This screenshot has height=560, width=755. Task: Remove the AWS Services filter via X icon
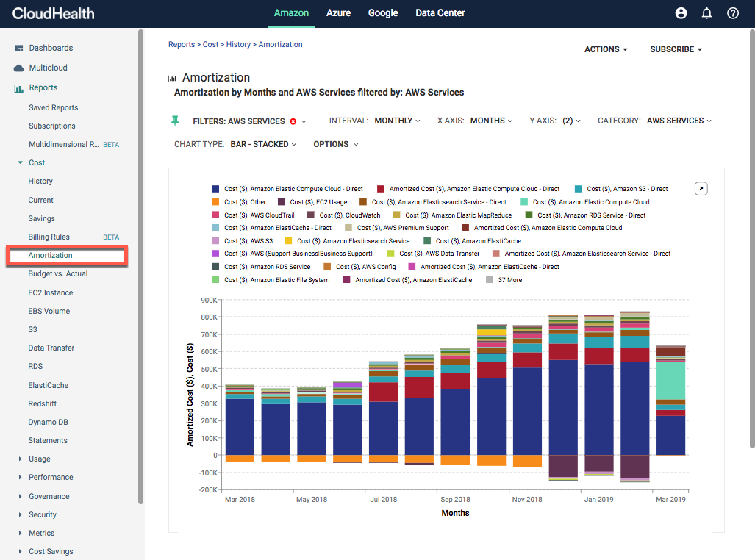(294, 121)
